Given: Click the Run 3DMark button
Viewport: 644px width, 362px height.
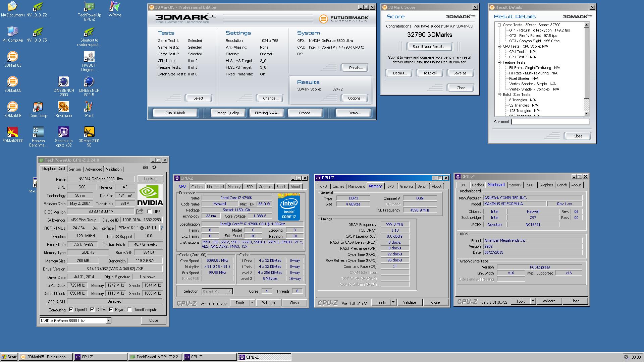Looking at the screenshot, I should pyautogui.click(x=175, y=113).
